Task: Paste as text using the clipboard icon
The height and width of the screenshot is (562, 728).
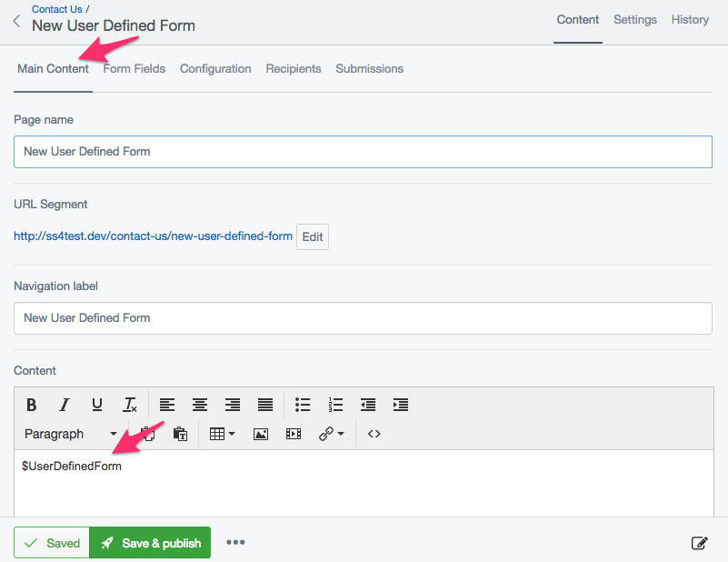Action: pyautogui.click(x=180, y=434)
